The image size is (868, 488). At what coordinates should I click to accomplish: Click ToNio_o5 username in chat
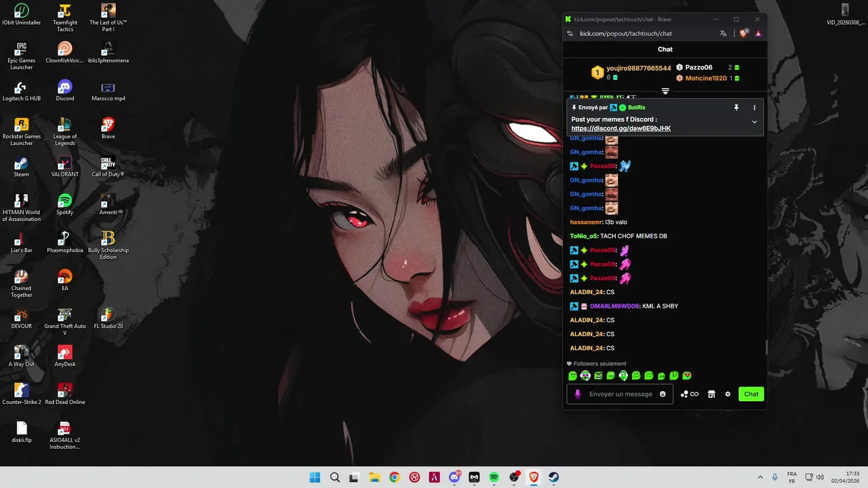tap(584, 236)
